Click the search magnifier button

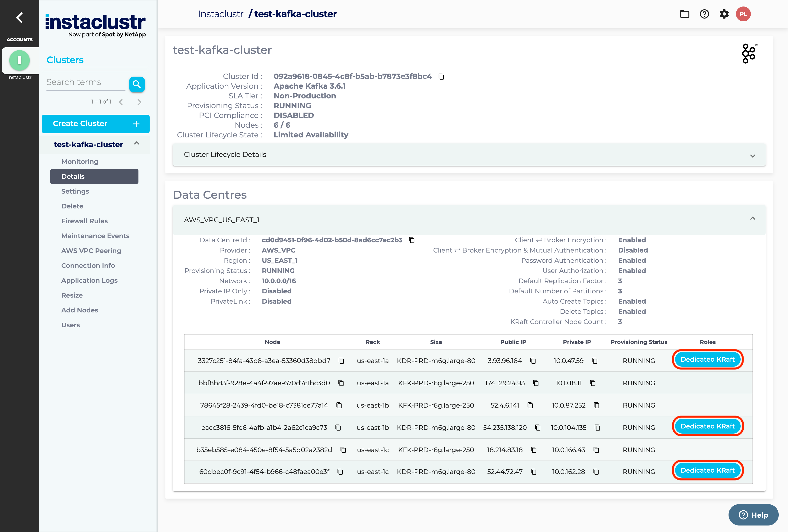click(x=137, y=84)
